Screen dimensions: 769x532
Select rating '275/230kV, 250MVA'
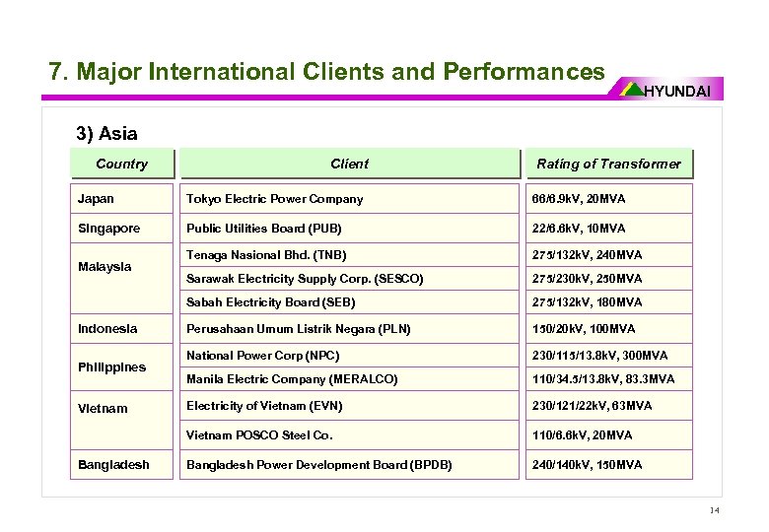point(609,279)
